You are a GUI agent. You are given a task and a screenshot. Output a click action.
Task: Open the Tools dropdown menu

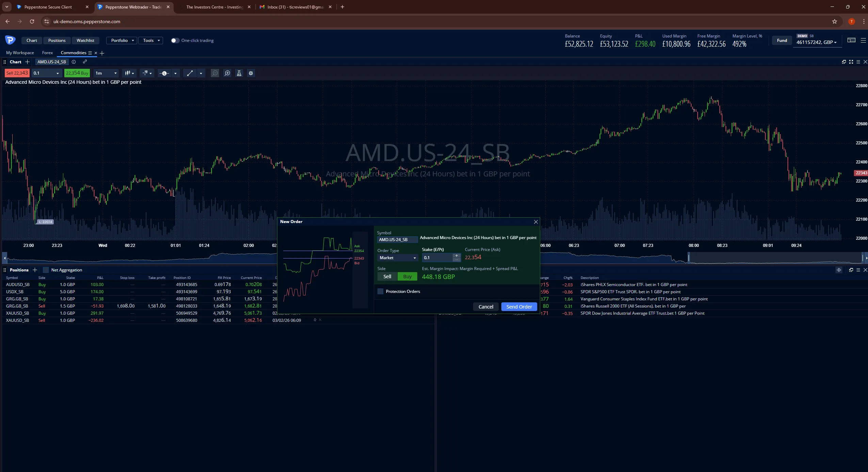click(x=151, y=41)
